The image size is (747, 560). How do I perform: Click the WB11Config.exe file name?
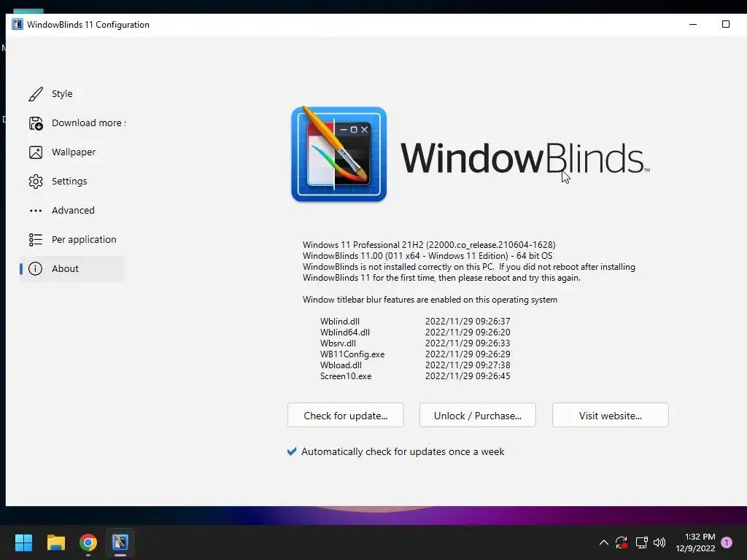tap(352, 354)
